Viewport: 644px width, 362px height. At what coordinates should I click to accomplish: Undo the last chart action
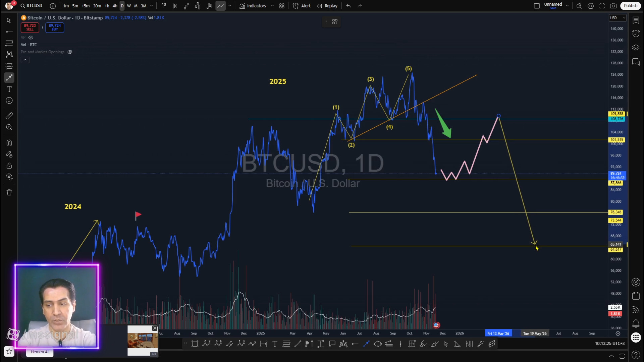(x=348, y=6)
